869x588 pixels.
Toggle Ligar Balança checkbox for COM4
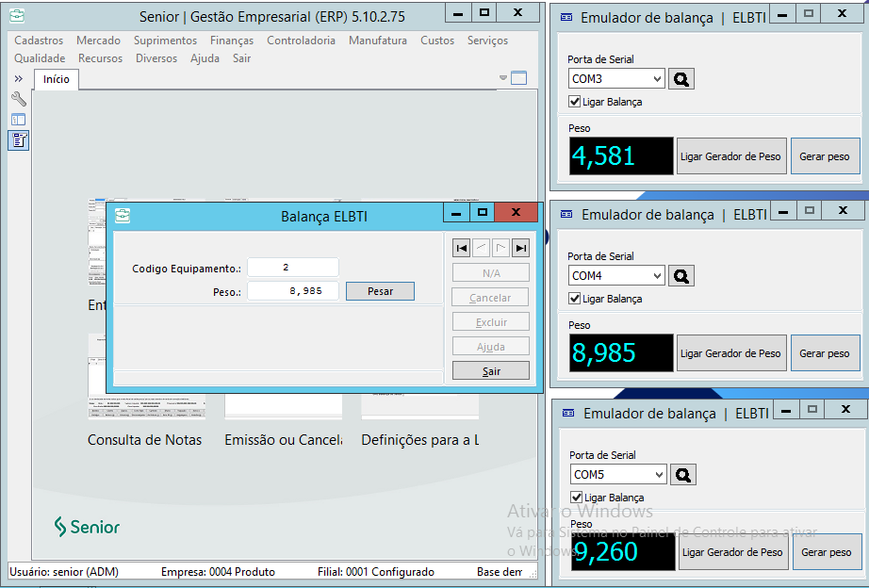[x=575, y=299]
